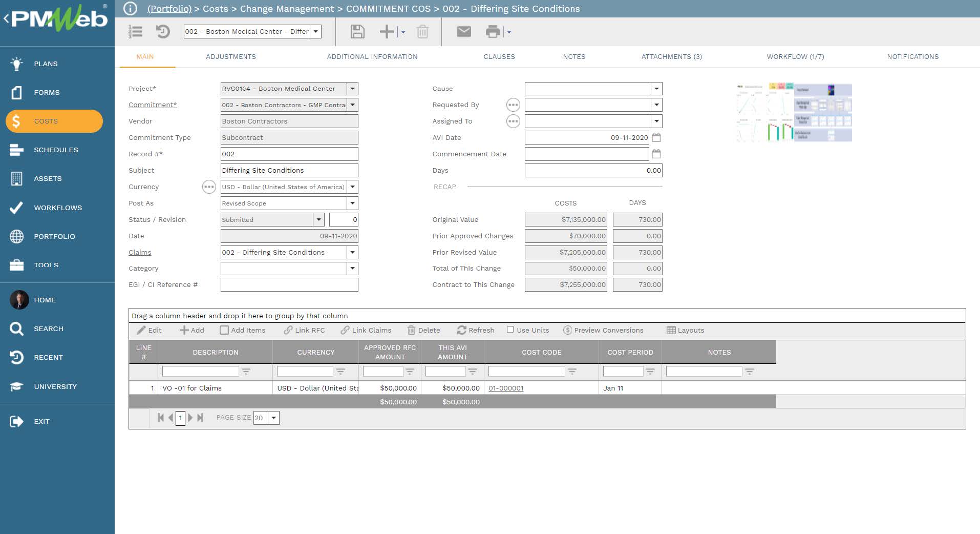Open the Plans lightbulb sidebar icon
The width and height of the screenshot is (980, 534).
(16, 64)
